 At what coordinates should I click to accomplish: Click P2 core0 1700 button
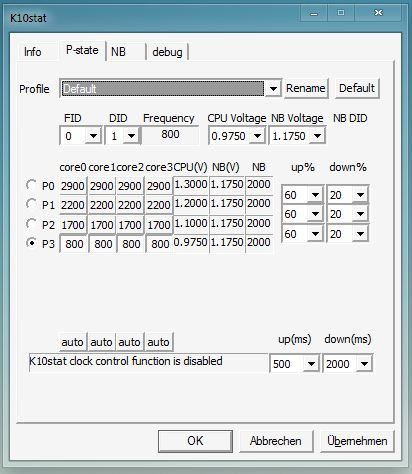coord(73,225)
